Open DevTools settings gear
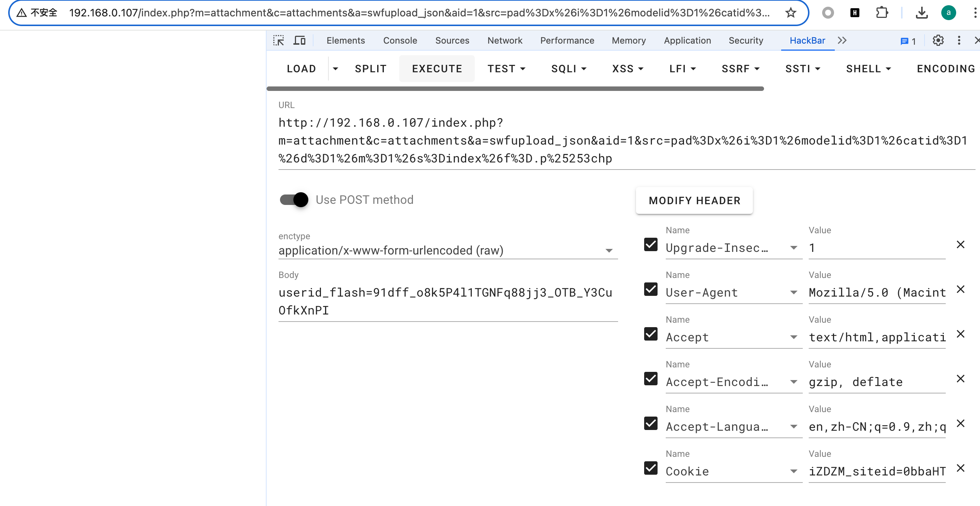 tap(938, 40)
